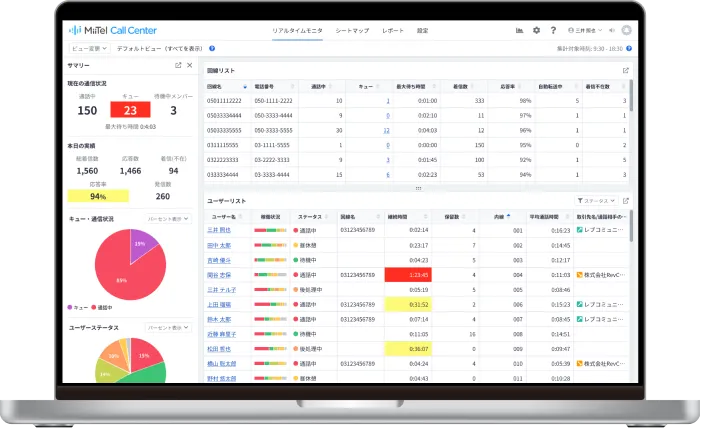Open the レポート tab
The width and height of the screenshot is (701, 428).
[393, 31]
